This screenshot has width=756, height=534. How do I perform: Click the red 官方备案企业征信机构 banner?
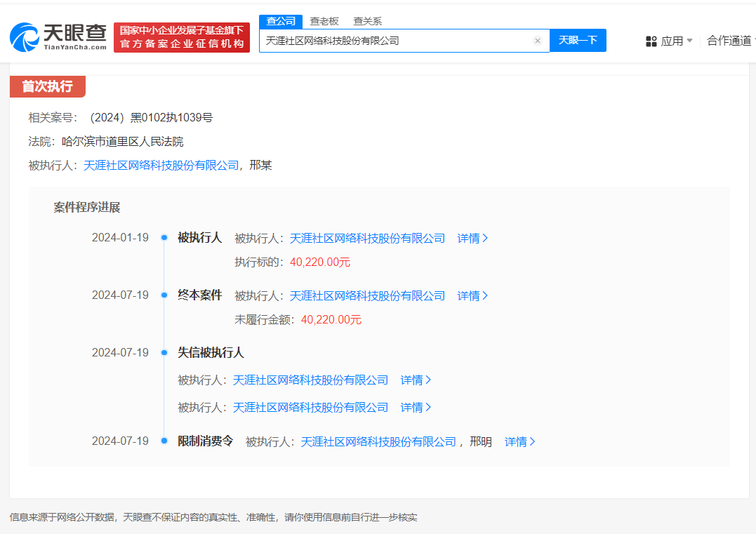click(182, 37)
